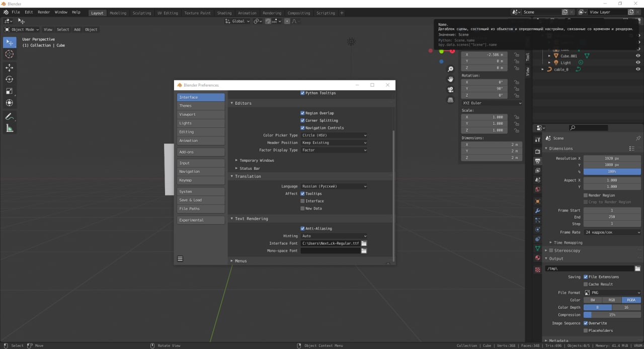Open the Save & Load preferences section
Screen dimensions: 644x349
(201, 200)
